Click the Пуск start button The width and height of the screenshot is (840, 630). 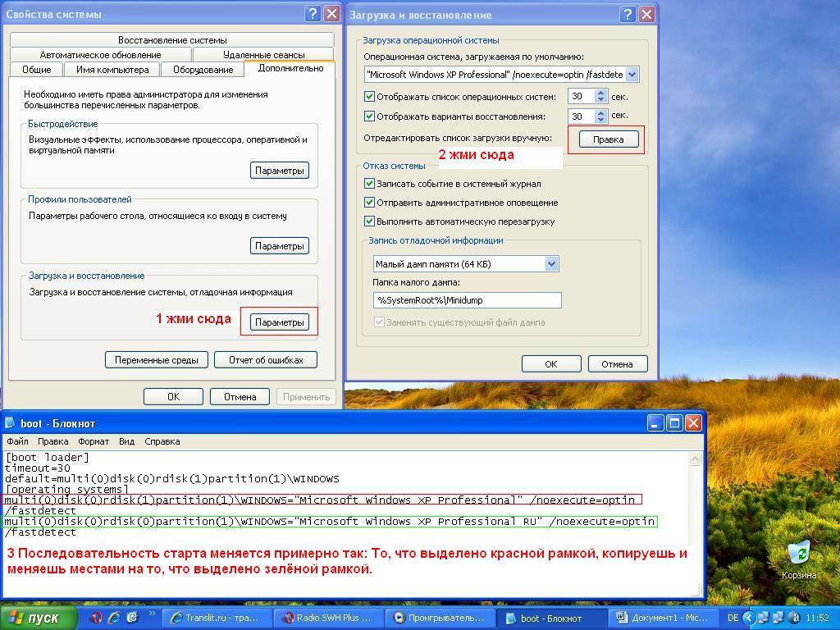pos(34,618)
